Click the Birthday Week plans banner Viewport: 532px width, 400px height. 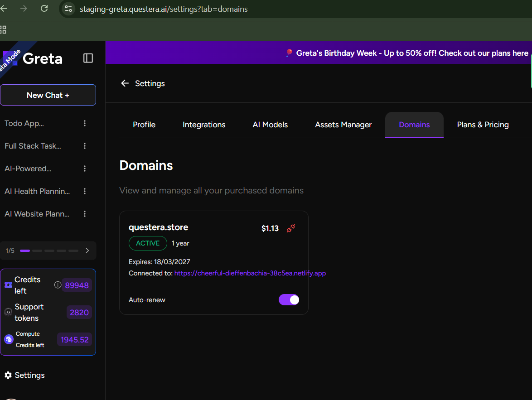point(407,53)
